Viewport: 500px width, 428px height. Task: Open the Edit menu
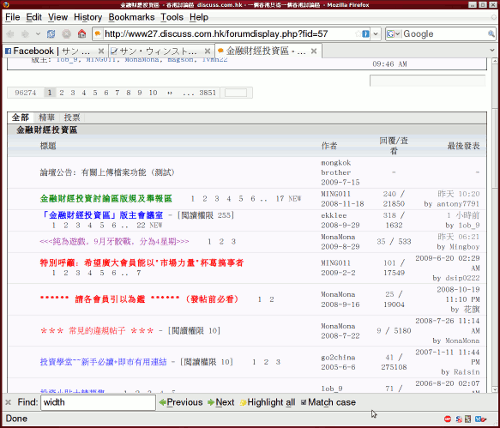(34, 17)
